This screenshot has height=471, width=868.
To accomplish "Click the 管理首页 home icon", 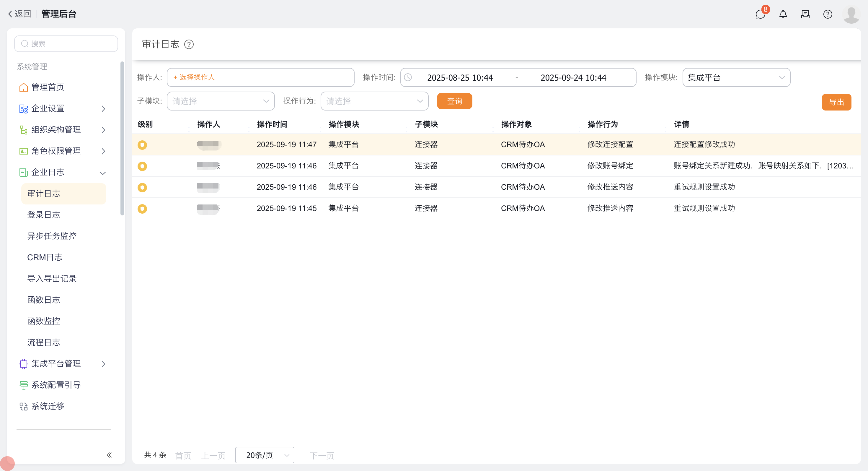I will [x=24, y=87].
